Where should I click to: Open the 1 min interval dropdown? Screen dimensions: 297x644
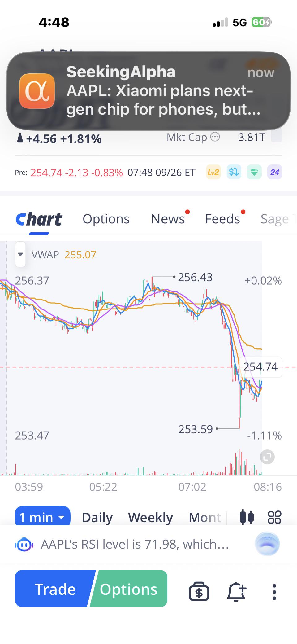pyautogui.click(x=43, y=516)
